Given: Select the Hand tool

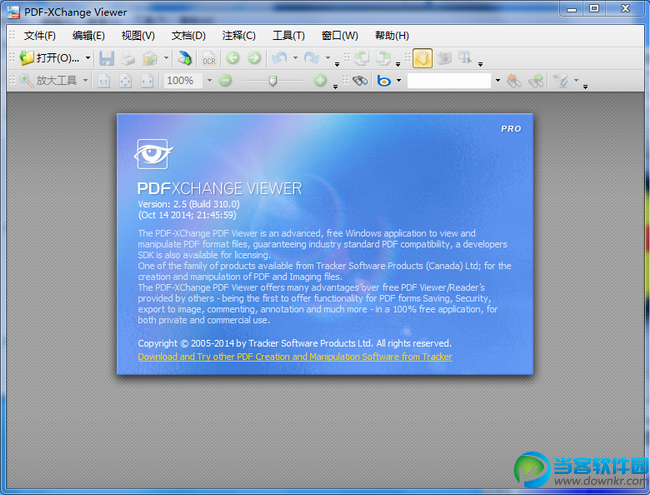Looking at the screenshot, I should click(x=422, y=58).
